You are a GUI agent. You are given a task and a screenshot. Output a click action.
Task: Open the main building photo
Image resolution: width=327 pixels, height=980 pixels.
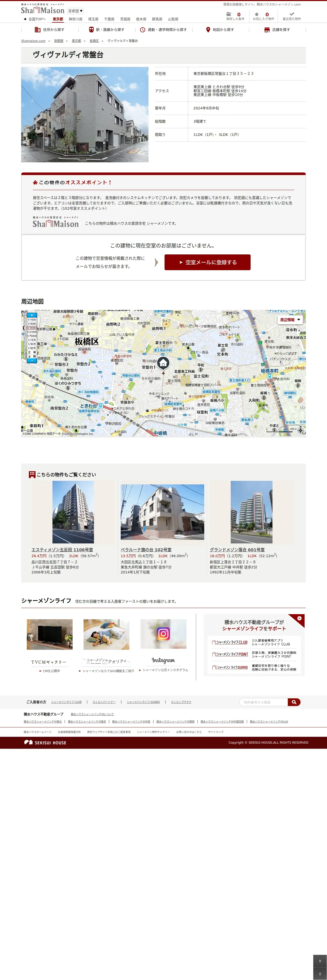[85, 114]
